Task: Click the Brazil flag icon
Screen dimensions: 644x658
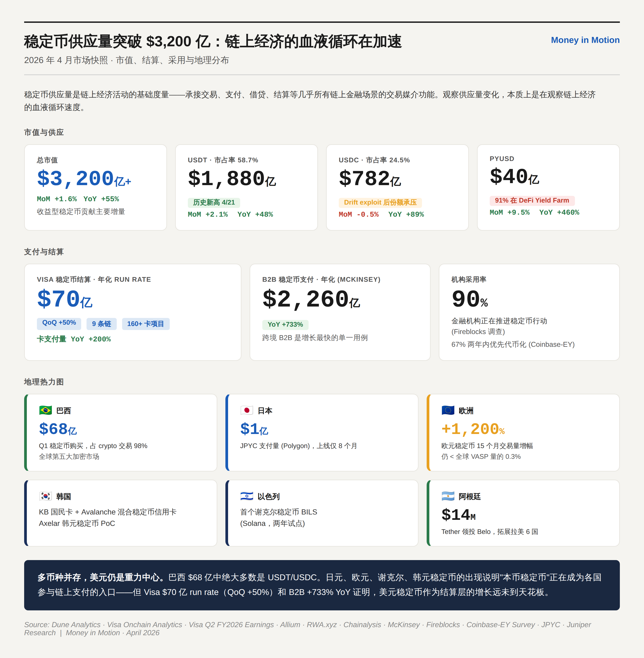Action: (45, 410)
